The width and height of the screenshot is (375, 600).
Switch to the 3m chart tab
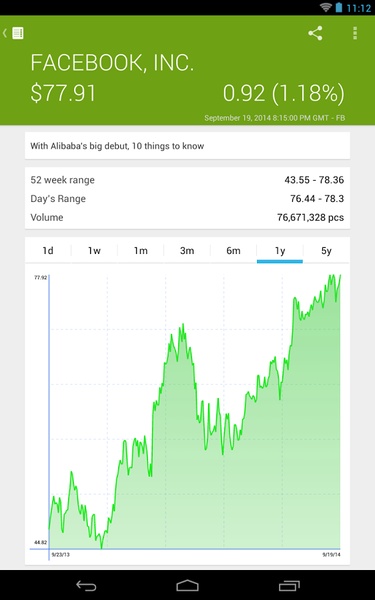point(187,251)
